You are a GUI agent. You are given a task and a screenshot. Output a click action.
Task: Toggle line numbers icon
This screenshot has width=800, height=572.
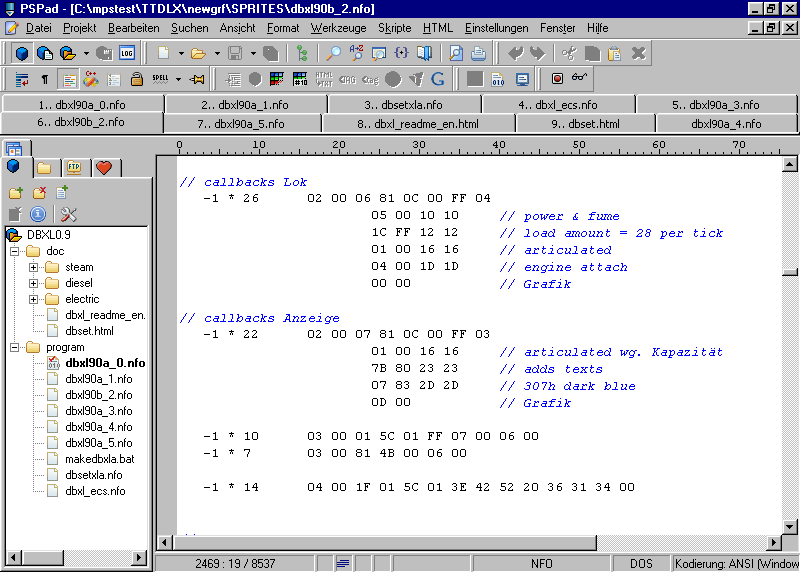(114, 79)
